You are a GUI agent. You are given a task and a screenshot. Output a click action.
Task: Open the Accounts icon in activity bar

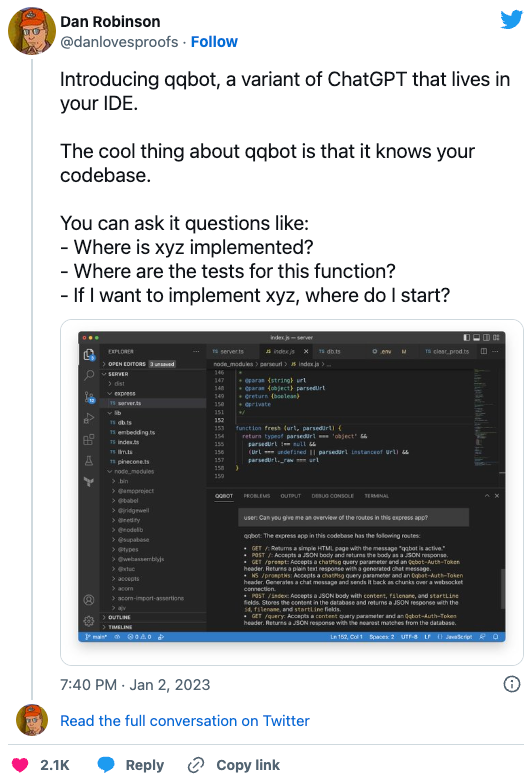[x=88, y=599]
